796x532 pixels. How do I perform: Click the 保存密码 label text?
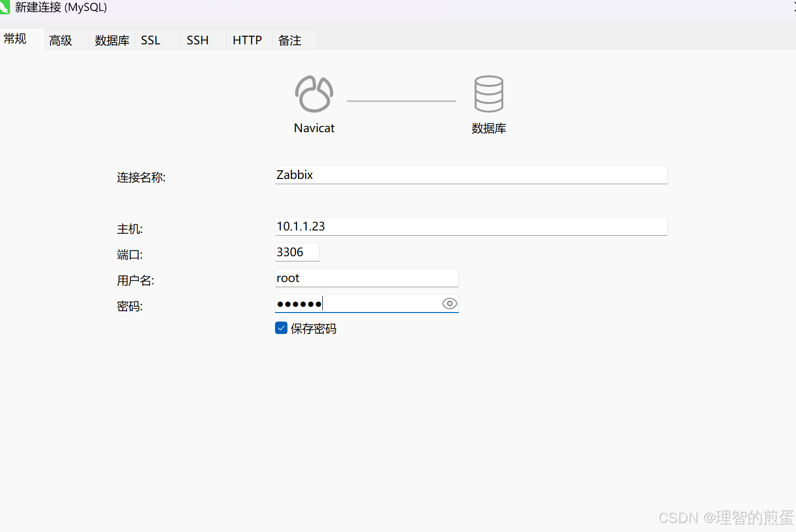313,328
